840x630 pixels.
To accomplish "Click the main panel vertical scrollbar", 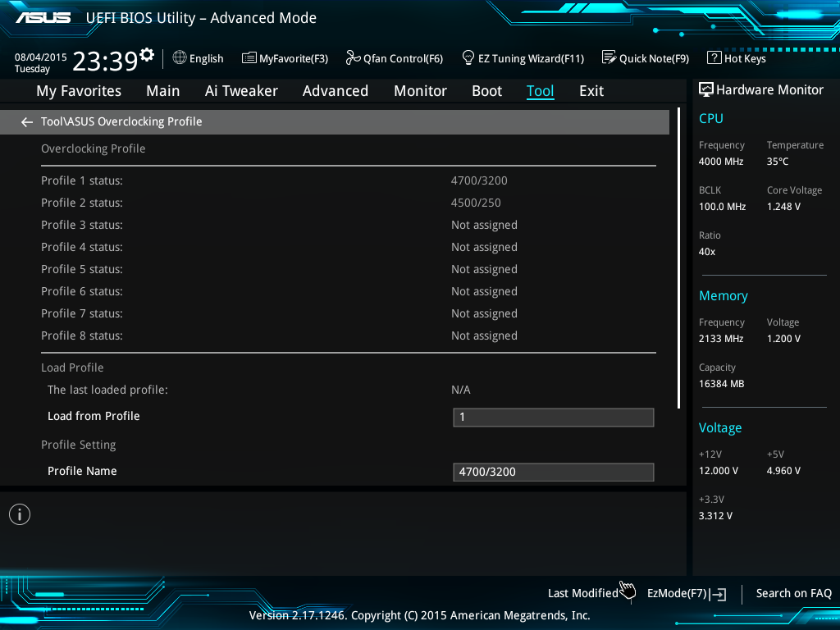I will click(x=678, y=258).
